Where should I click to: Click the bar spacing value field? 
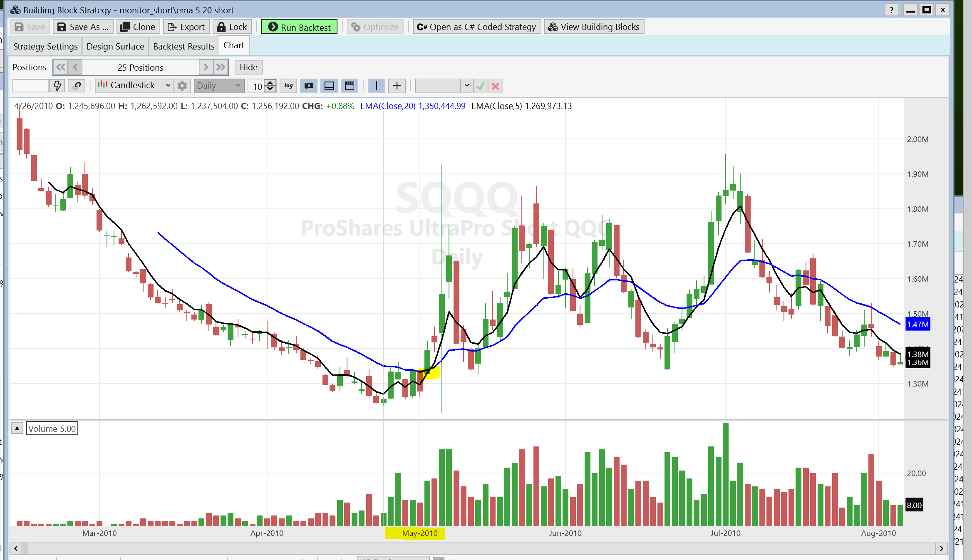pyautogui.click(x=257, y=86)
